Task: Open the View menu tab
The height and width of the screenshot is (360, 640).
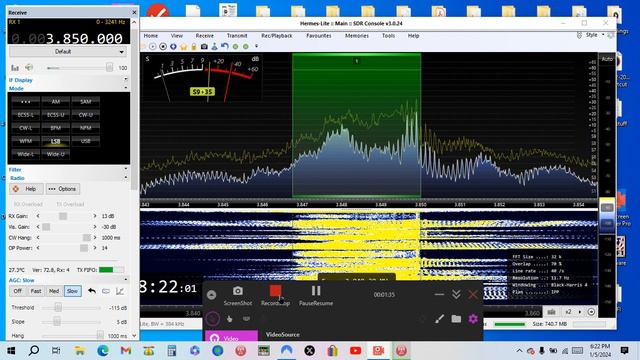Action: pos(177,36)
